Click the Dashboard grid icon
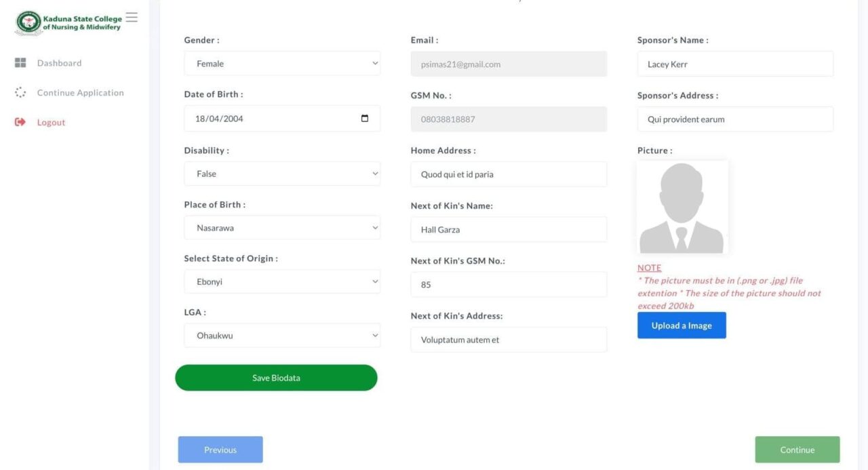The width and height of the screenshot is (868, 470). pos(20,63)
